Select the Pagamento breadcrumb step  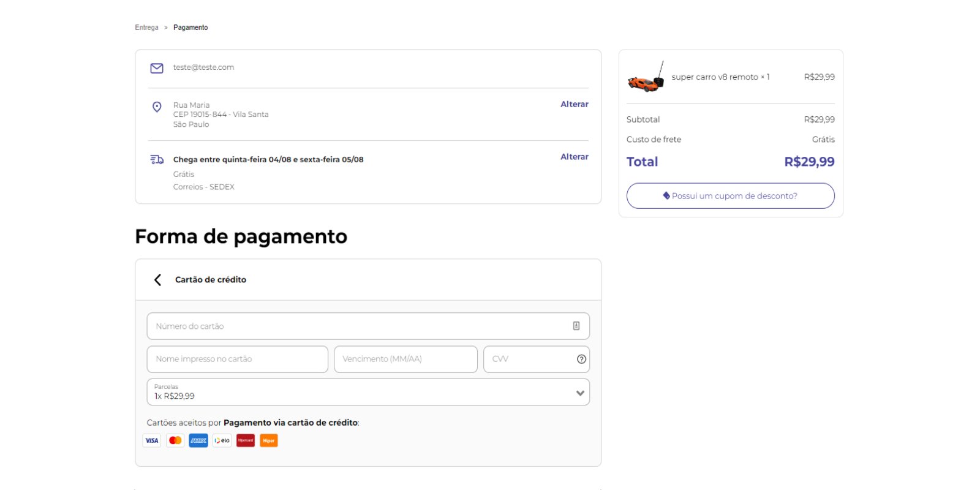(x=190, y=28)
